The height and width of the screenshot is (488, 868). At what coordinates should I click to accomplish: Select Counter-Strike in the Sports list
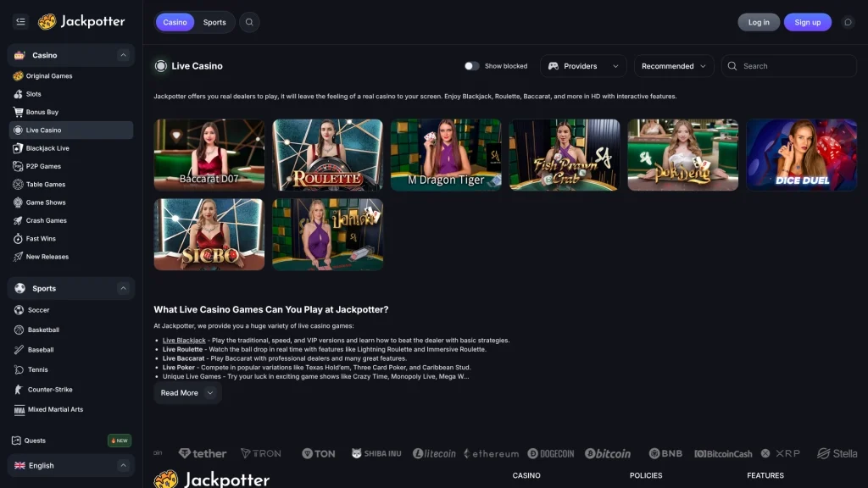(x=51, y=389)
